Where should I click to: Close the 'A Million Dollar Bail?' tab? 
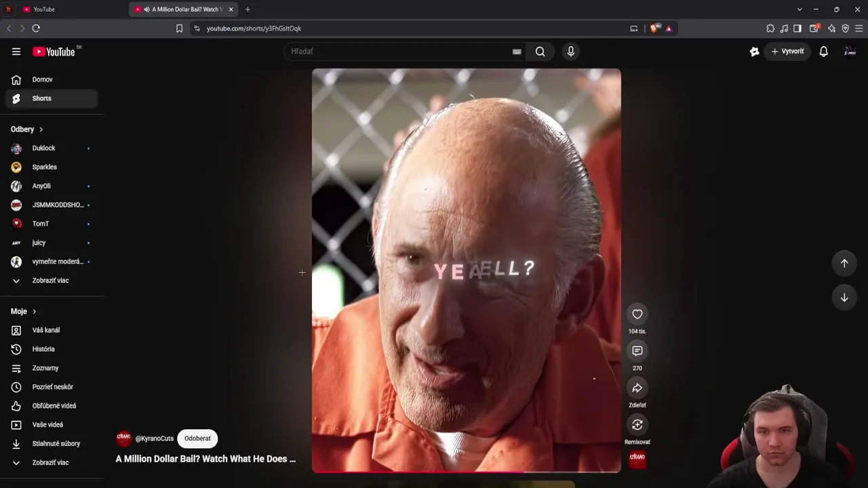point(231,9)
